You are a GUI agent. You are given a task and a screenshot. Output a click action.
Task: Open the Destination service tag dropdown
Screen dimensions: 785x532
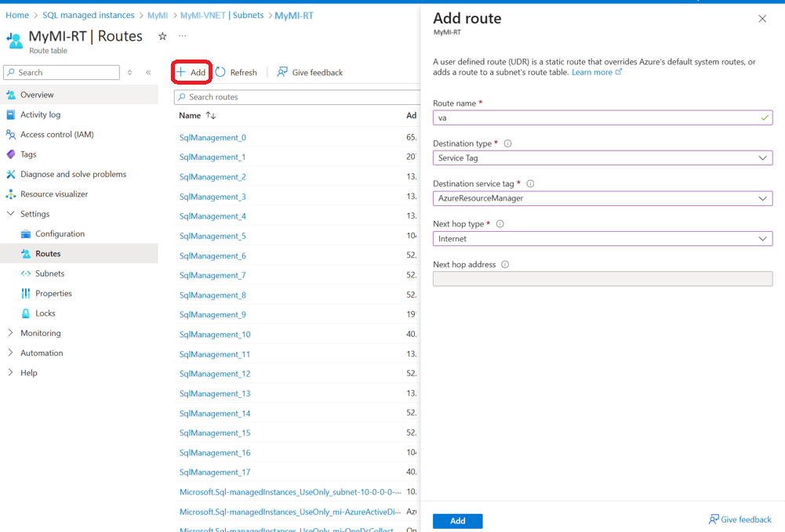602,198
